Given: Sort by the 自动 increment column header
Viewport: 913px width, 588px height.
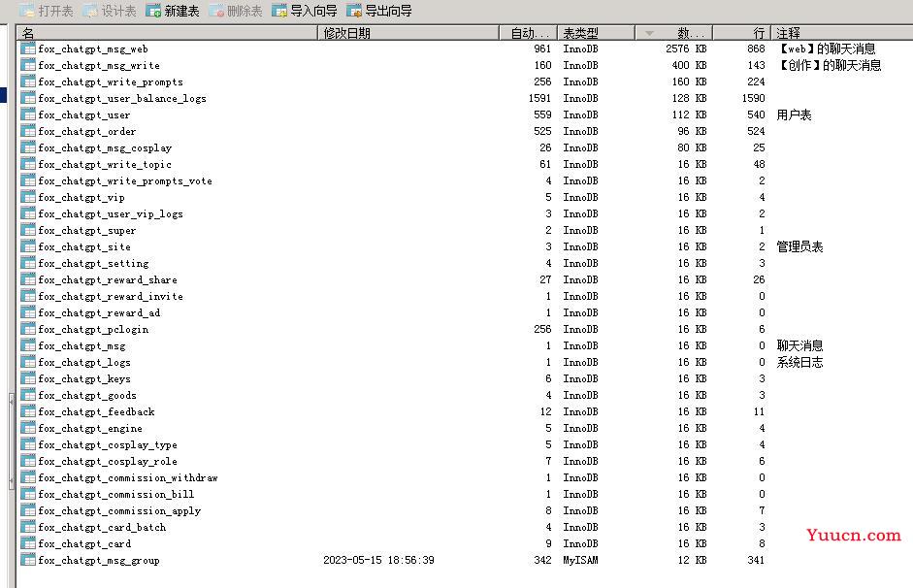Looking at the screenshot, I should coord(528,33).
